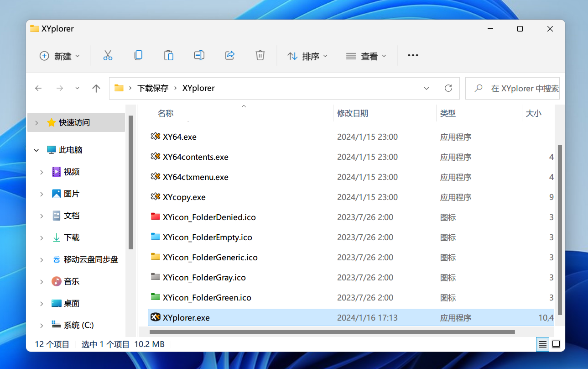
Task: Click the gray FolderGray icon
Action: coord(155,277)
